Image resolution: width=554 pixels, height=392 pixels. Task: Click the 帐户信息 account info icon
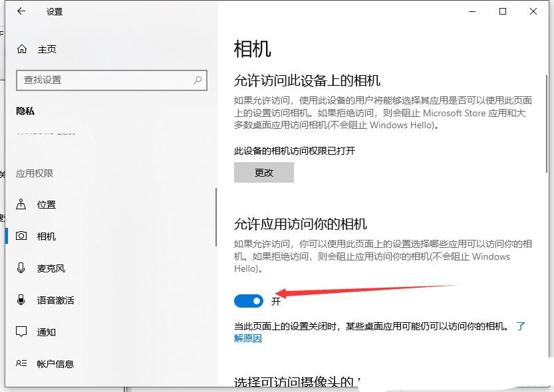(22, 364)
